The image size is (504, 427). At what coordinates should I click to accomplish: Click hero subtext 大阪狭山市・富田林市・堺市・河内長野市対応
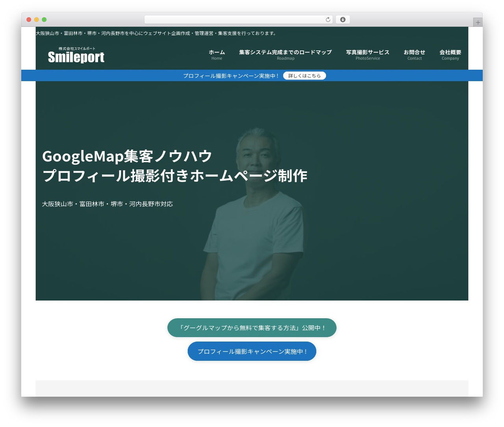click(x=107, y=204)
